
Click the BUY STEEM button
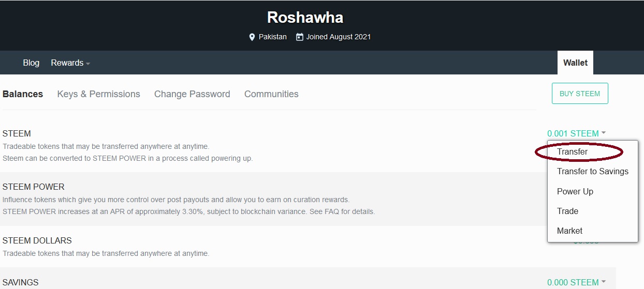580,94
